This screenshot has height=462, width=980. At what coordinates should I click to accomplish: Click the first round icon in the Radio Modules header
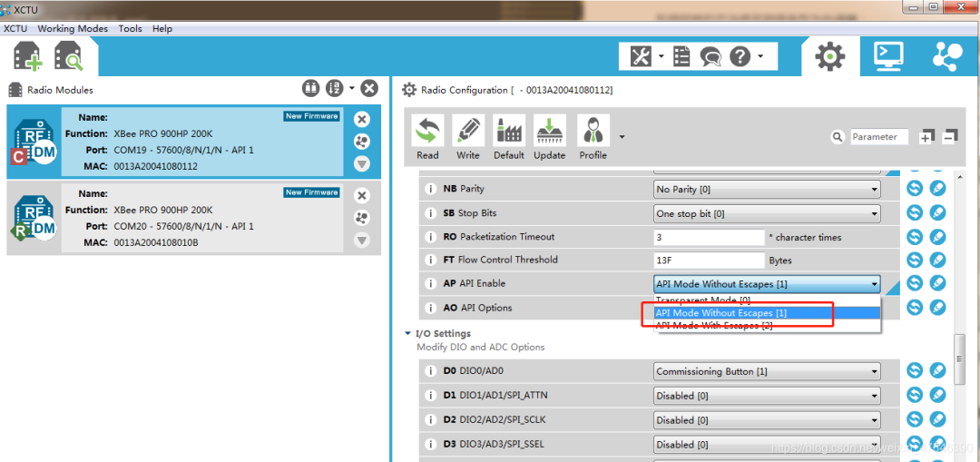tap(310, 89)
